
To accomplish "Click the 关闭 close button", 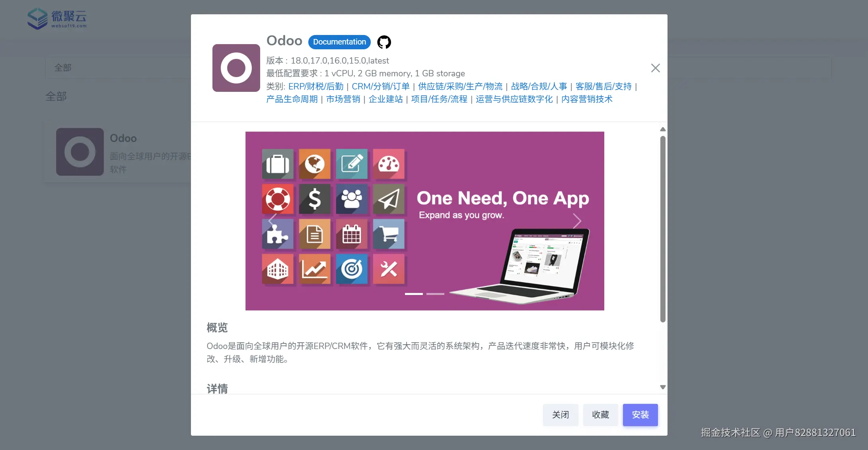I will (561, 415).
